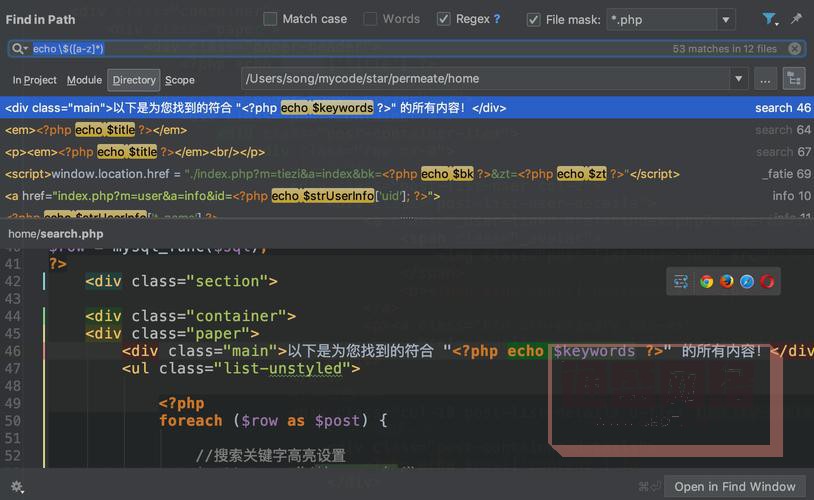This screenshot has height=500, width=814.
Task: Select the info 10 result row
Action: point(407,196)
